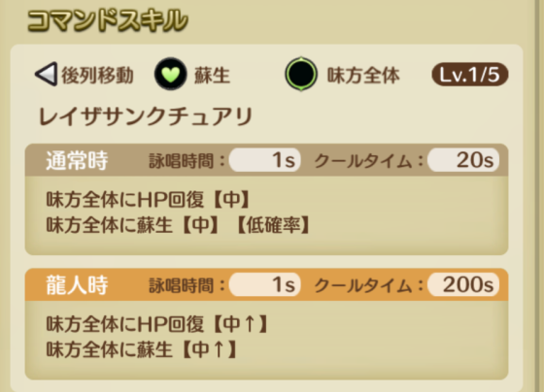544x392 pixels.
Task: Open the 龍人時 orange header tab
Action: click(x=77, y=285)
